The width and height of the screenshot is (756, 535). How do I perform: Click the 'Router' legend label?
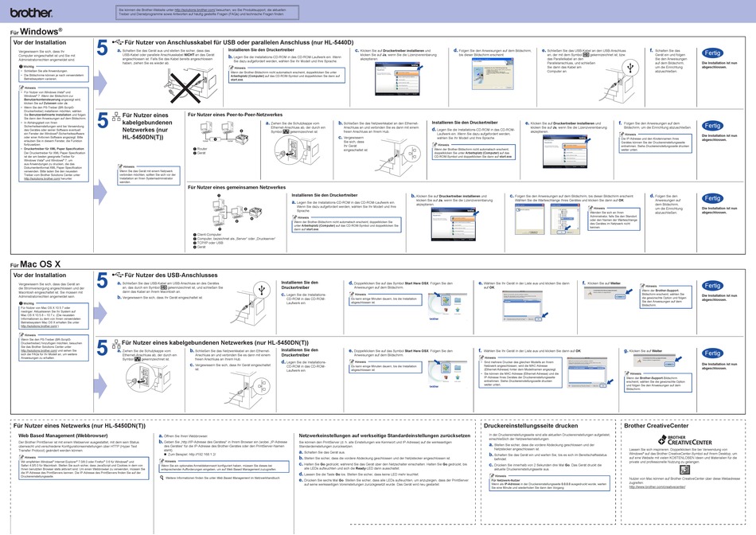(x=202, y=149)
